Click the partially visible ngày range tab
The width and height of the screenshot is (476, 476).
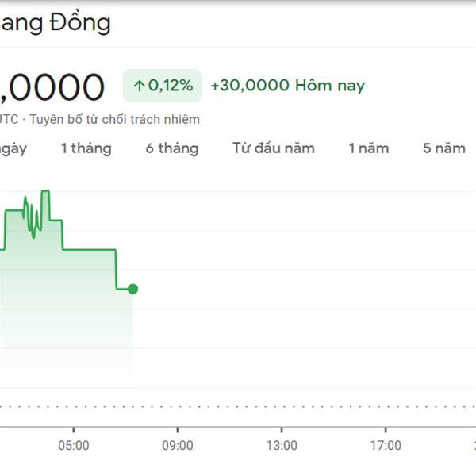click(x=13, y=149)
